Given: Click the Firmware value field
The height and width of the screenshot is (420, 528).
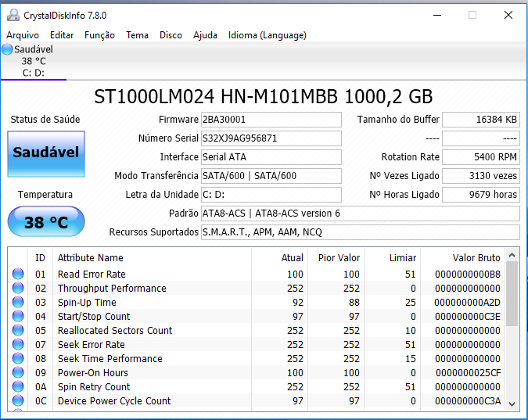Looking at the screenshot, I should pos(271,120).
